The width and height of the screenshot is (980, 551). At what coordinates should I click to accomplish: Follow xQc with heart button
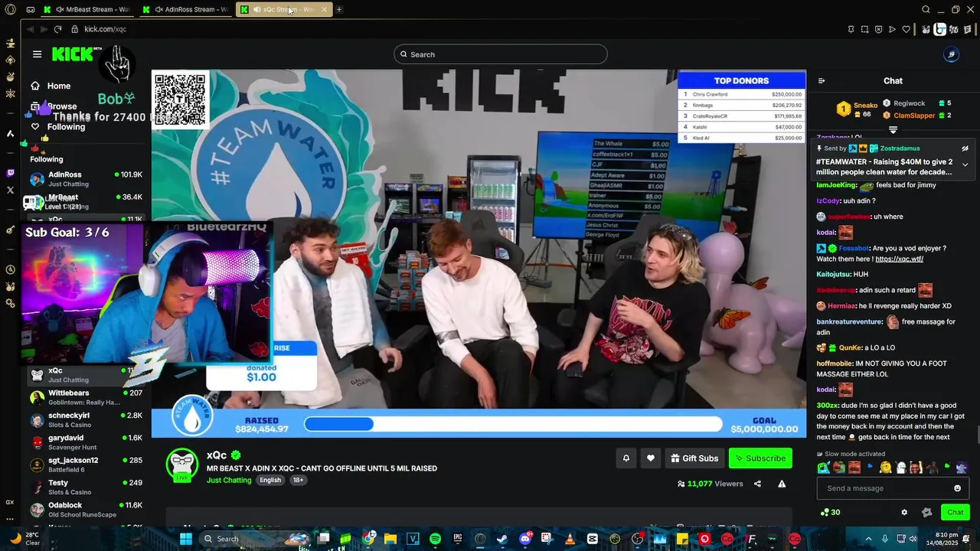point(650,458)
